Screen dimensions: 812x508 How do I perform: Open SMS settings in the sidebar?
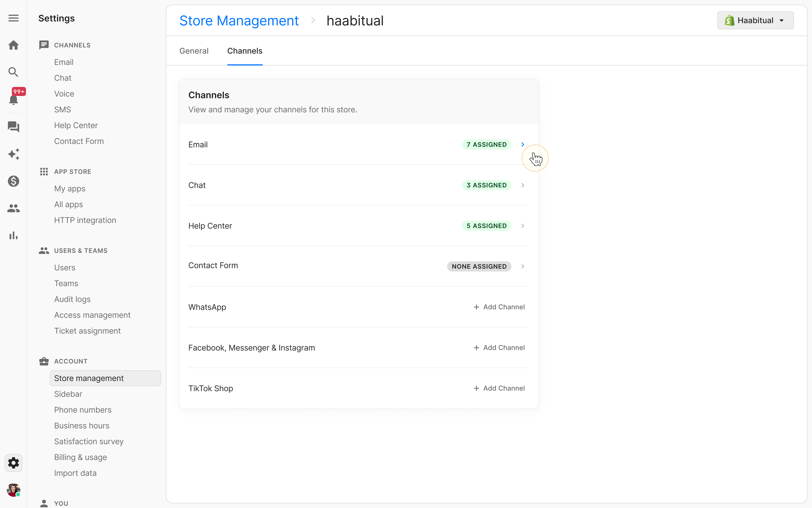[x=62, y=110]
